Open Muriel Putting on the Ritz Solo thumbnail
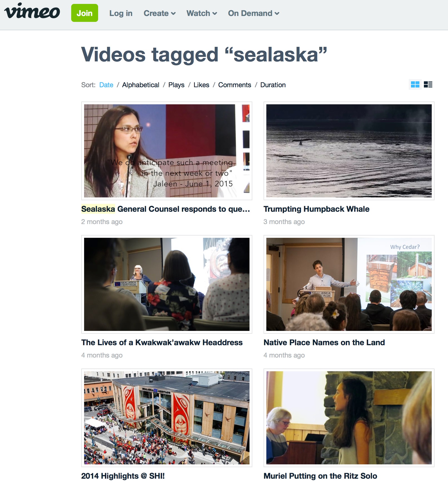The image size is (448, 484). click(349, 418)
